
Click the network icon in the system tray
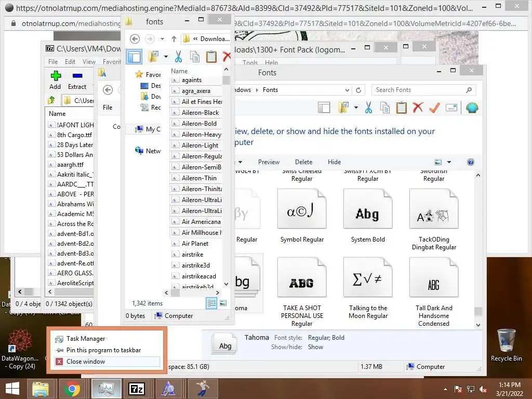click(x=471, y=389)
